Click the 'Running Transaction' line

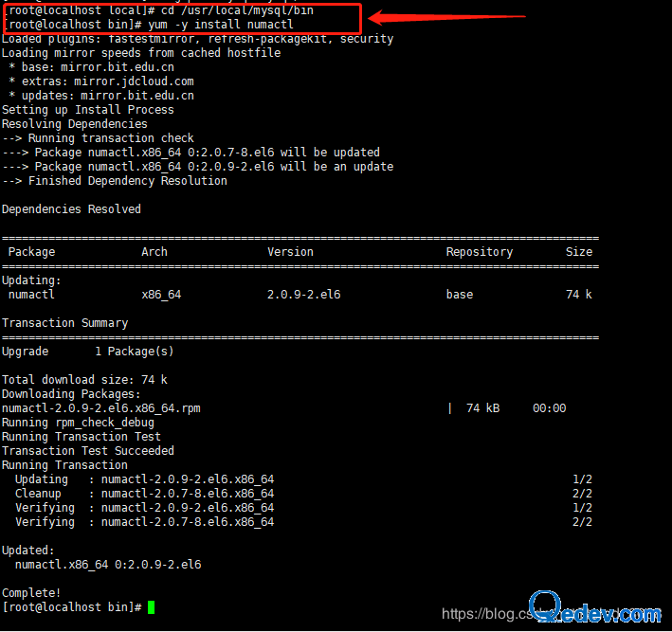coord(64,465)
